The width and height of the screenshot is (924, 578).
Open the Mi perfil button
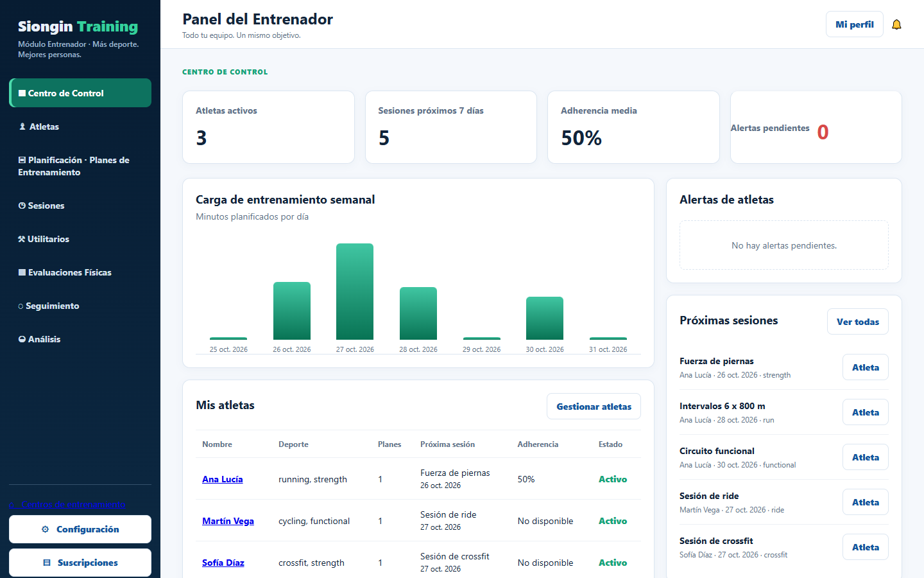pyautogui.click(x=855, y=24)
